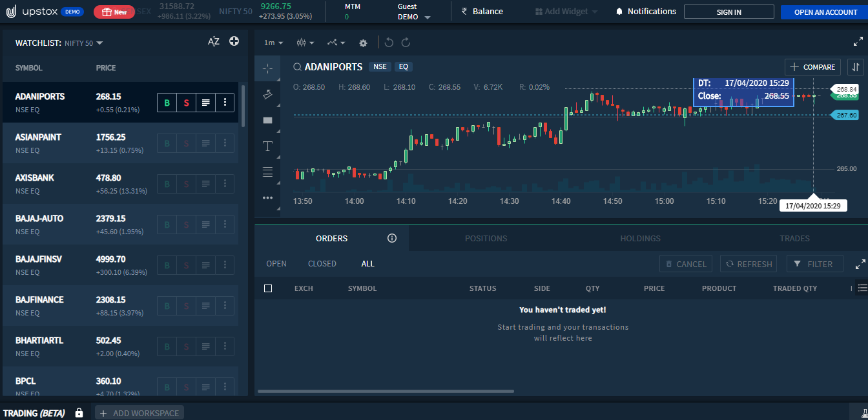Switch to the Positions tab
Screen dimensions: 868x420
tap(486, 238)
